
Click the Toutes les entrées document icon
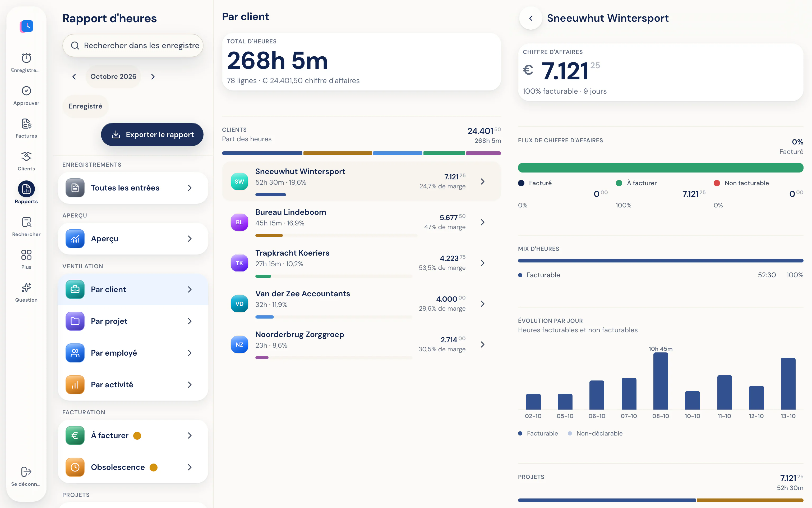pyautogui.click(x=75, y=188)
